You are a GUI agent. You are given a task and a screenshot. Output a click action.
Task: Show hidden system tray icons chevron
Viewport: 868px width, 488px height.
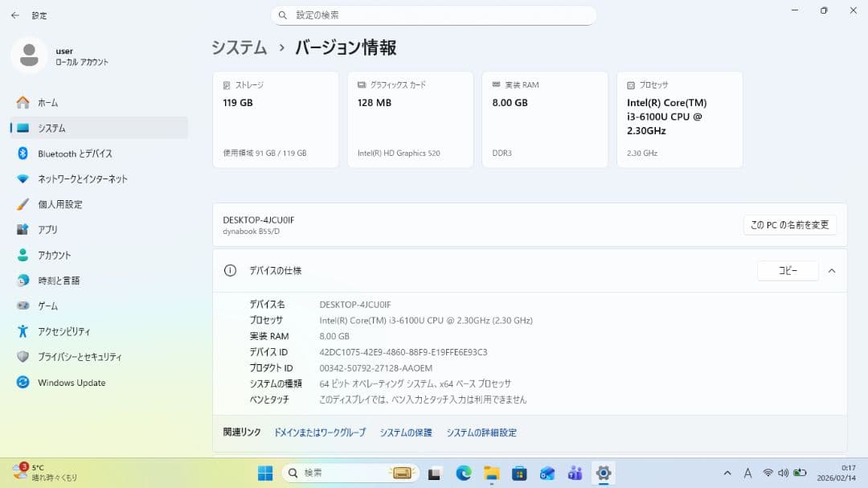click(727, 473)
